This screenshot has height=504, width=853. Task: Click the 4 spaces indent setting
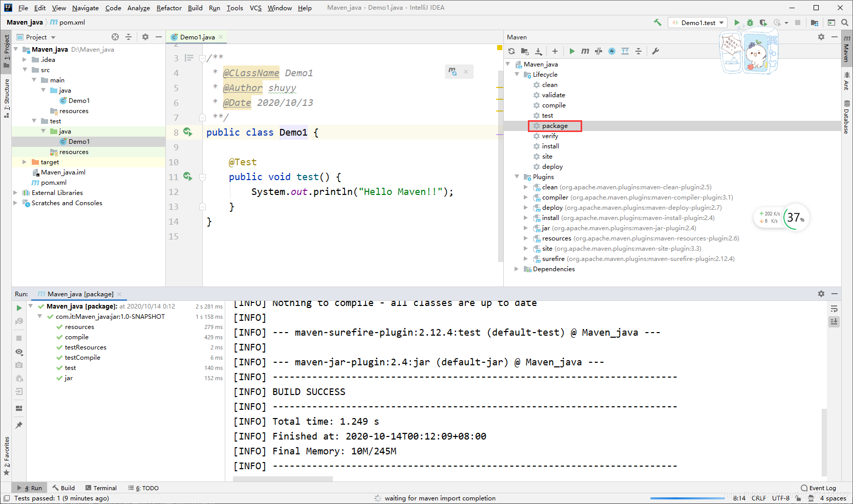tap(833, 498)
